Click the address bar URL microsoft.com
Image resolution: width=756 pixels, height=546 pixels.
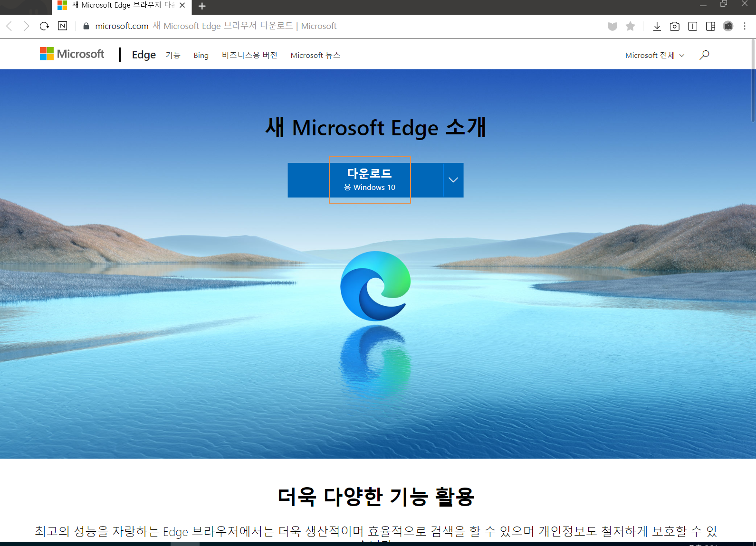[x=122, y=26]
